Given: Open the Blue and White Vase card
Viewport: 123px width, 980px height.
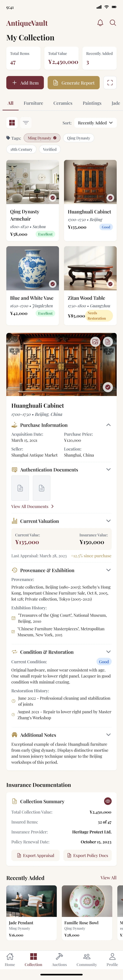Looking at the screenshot, I should 32,285.
